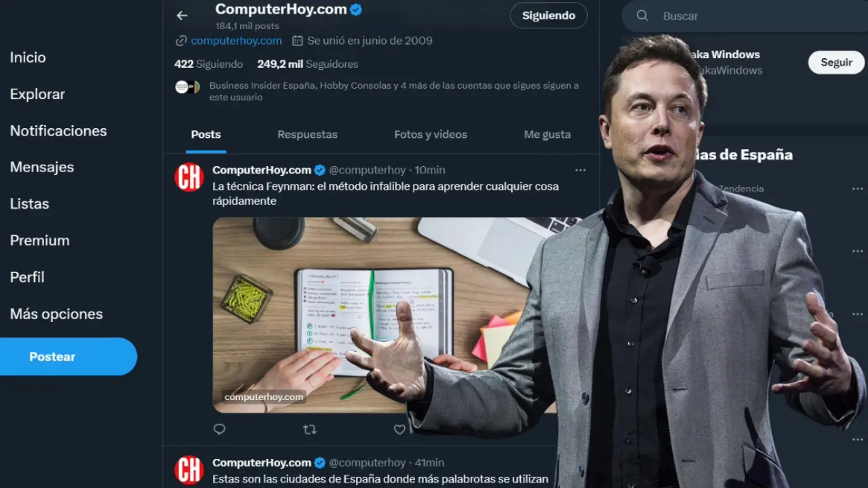The width and height of the screenshot is (868, 488).
Task: Expand the Más opciones sidebar menu
Action: click(56, 314)
